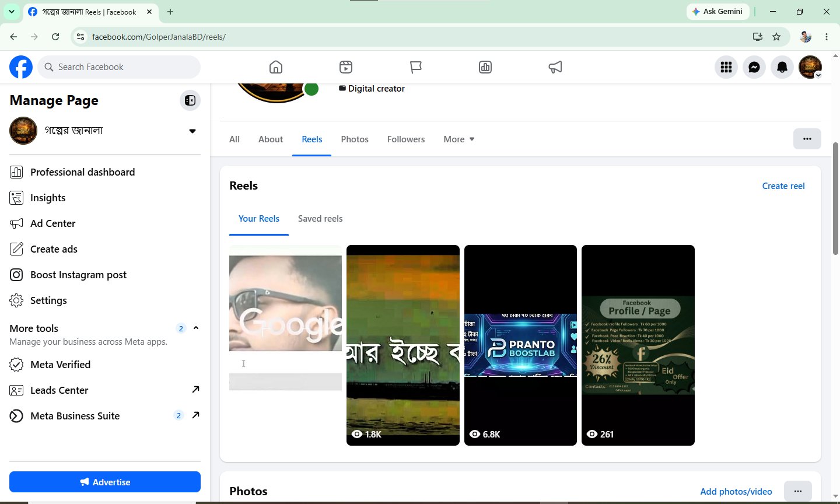Collapse the Manage Page sidebar icon
Viewport: 840px width, 504px height.
coord(190,100)
